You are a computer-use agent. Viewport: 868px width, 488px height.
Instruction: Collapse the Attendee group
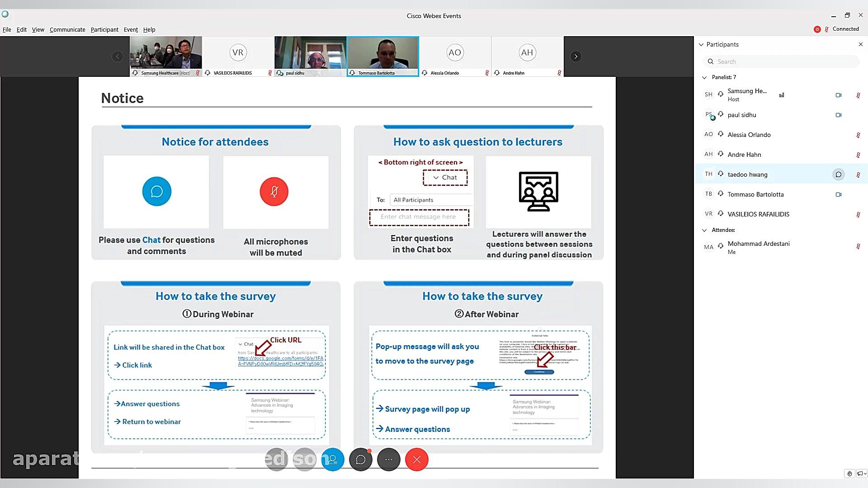click(704, 230)
